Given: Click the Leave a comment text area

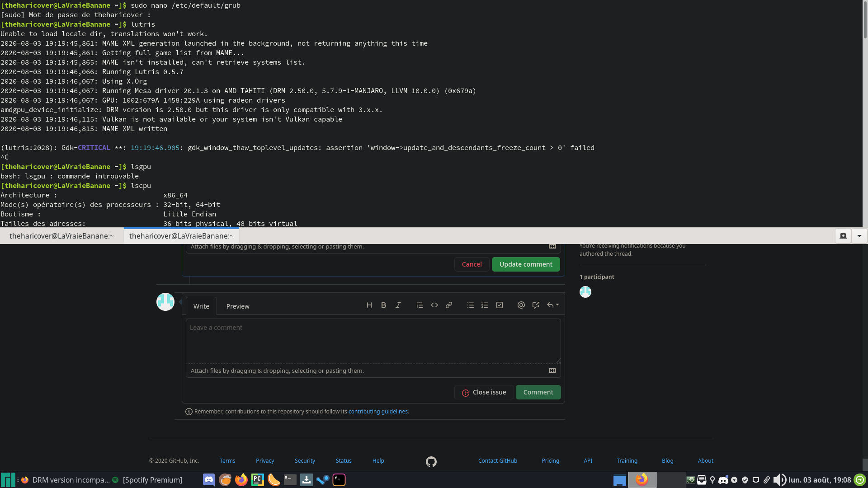Looking at the screenshot, I should (373, 341).
